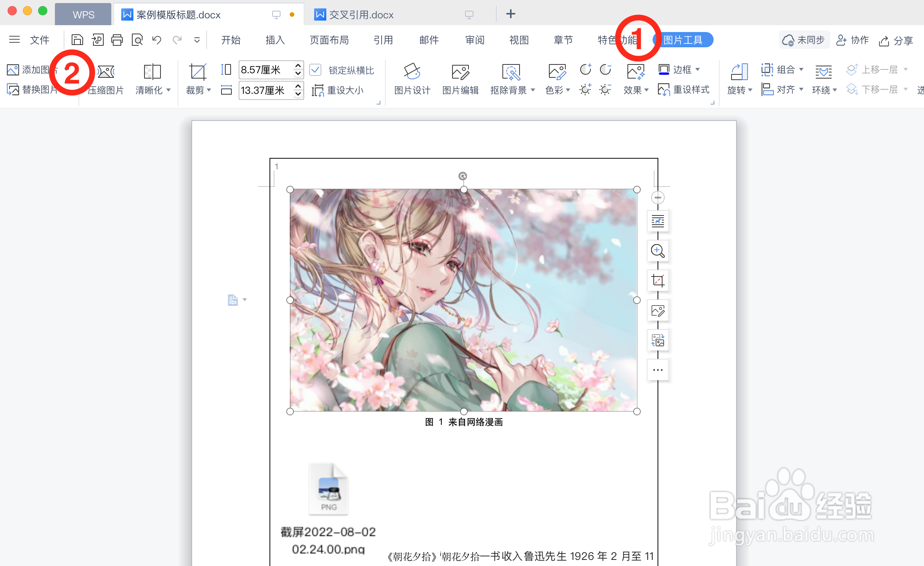
Task: Switch to 插入 ribbon tab
Action: (275, 40)
